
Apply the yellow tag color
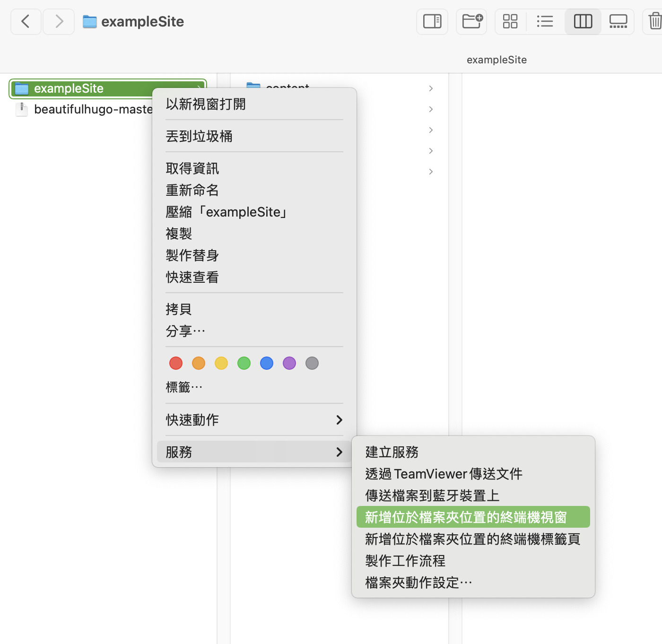pos(221,363)
